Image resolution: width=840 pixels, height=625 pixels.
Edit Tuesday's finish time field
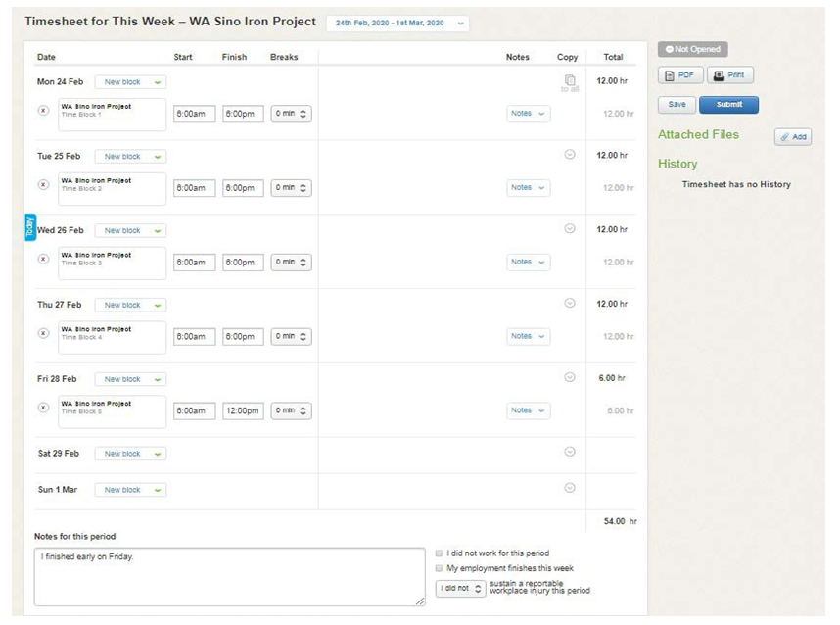pos(243,188)
